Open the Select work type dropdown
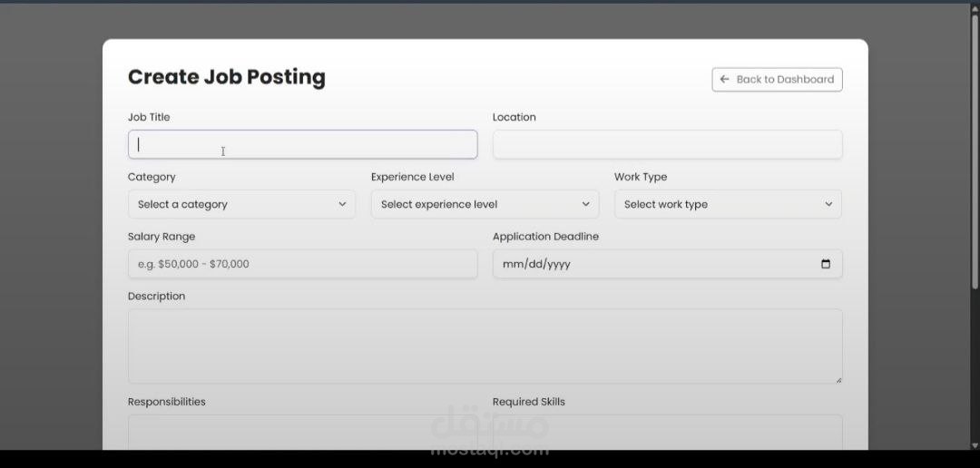 [728, 204]
